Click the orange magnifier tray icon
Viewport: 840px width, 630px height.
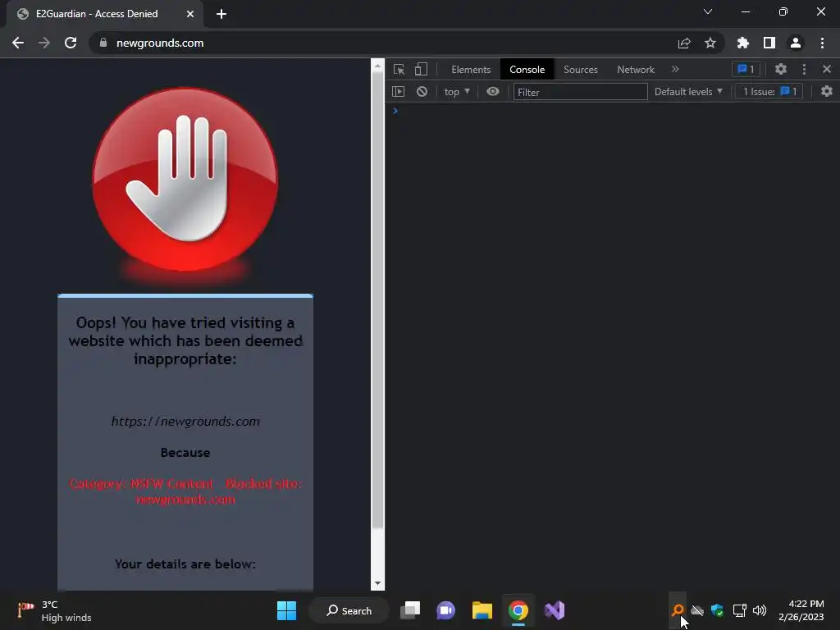click(x=678, y=610)
